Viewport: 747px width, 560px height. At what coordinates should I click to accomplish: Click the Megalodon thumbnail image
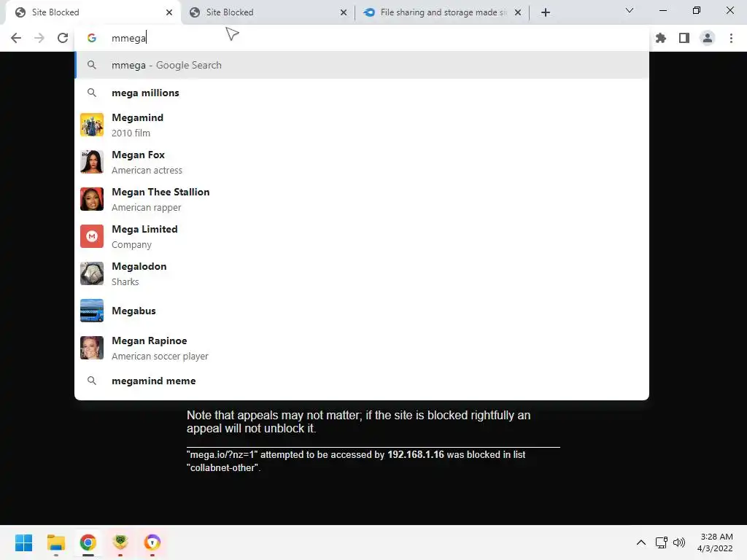92,273
